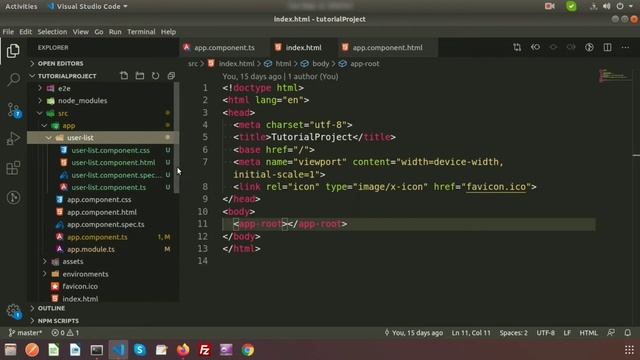Create a new folder in TUTORIALPROJECT
Screen dimensions: 640x360
tap(140, 76)
